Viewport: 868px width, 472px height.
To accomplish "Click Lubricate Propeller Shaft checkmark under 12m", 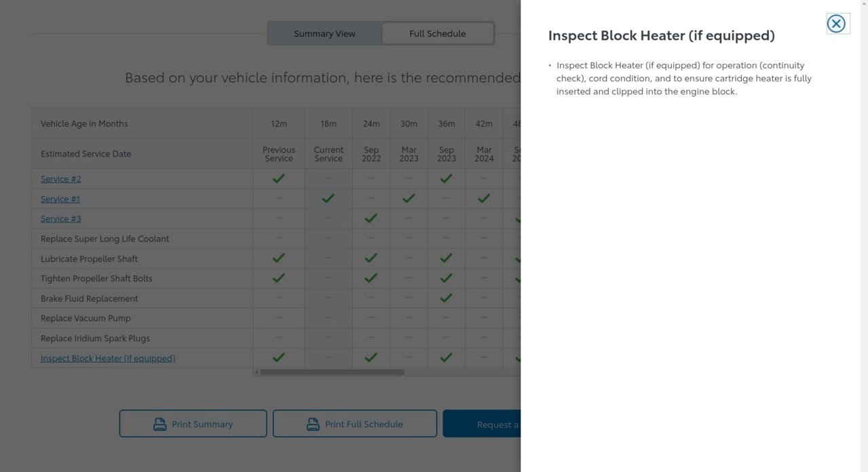I will (x=278, y=258).
